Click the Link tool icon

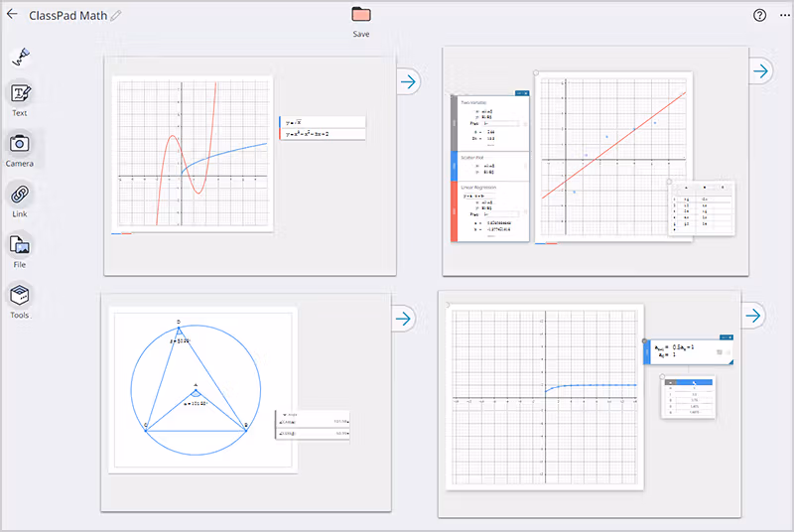[20, 195]
